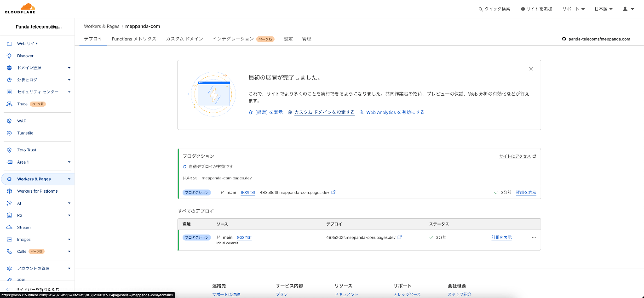The width and height of the screenshot is (644, 298).
Task: Click external-link icon beside サイトにアクセス
Action: (x=535, y=156)
